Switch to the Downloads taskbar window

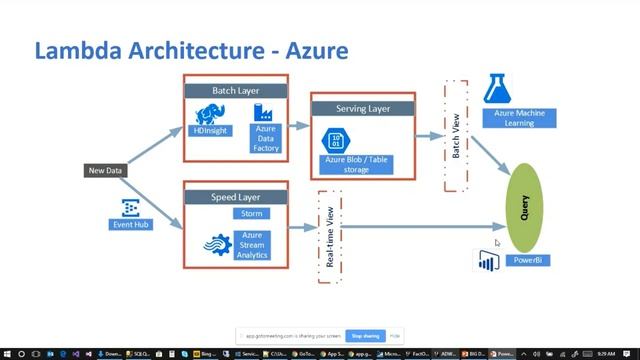coord(110,354)
